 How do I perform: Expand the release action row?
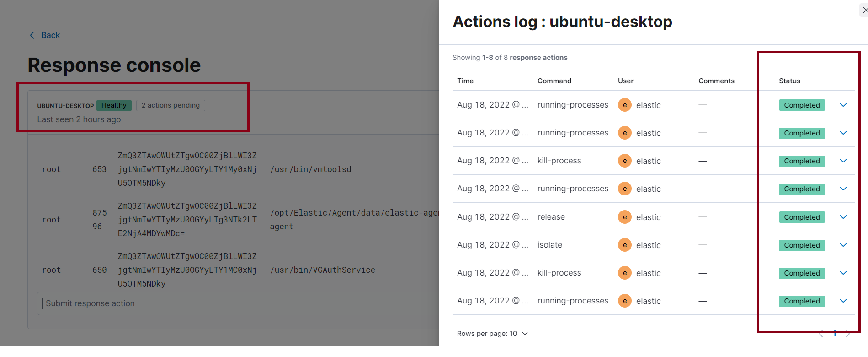tap(843, 217)
